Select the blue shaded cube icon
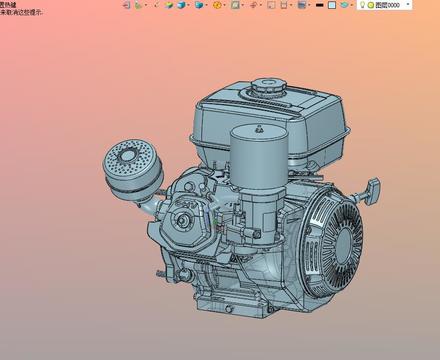The height and width of the screenshot is (360, 440). (181, 5)
